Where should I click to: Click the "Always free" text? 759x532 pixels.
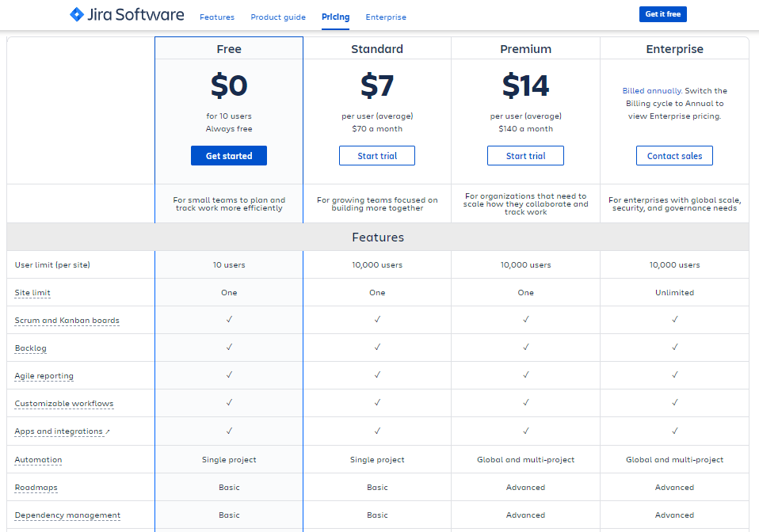point(229,129)
